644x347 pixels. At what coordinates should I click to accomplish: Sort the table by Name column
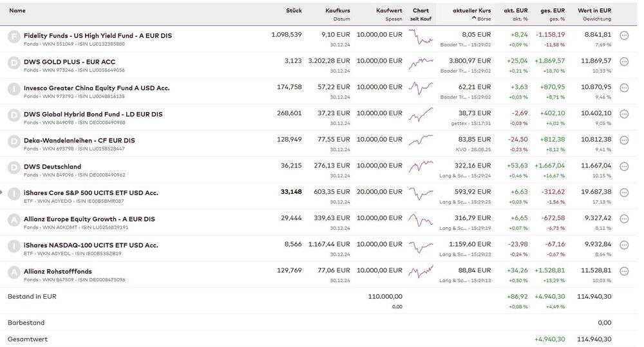[x=17, y=10]
